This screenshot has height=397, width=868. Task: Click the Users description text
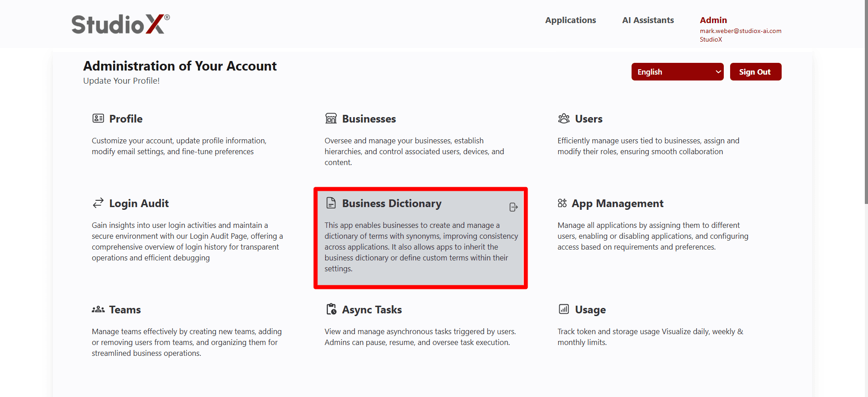tap(648, 146)
